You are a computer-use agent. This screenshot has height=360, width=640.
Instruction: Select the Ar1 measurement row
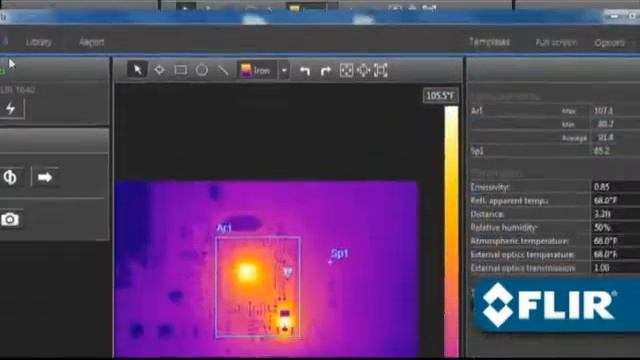tap(555, 111)
